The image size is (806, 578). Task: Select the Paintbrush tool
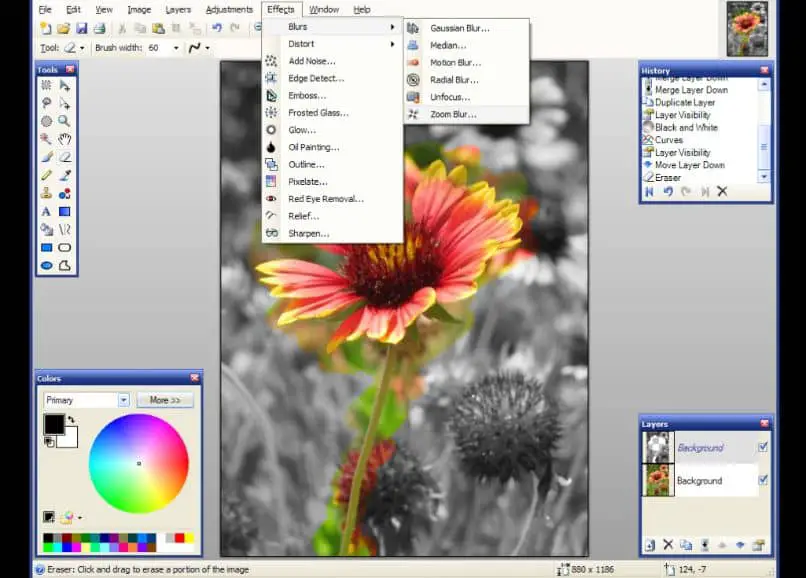[46, 157]
